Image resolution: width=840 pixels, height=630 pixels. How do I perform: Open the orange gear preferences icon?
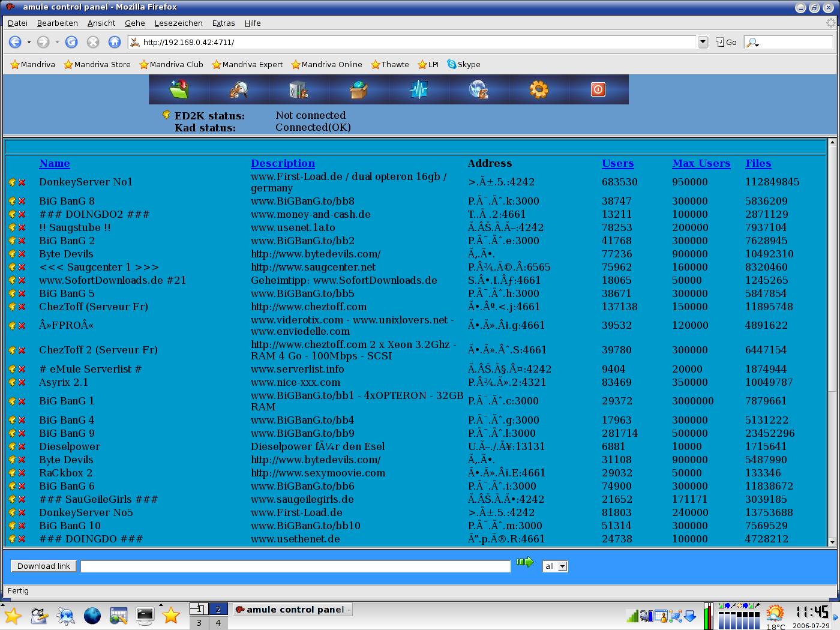[538, 89]
